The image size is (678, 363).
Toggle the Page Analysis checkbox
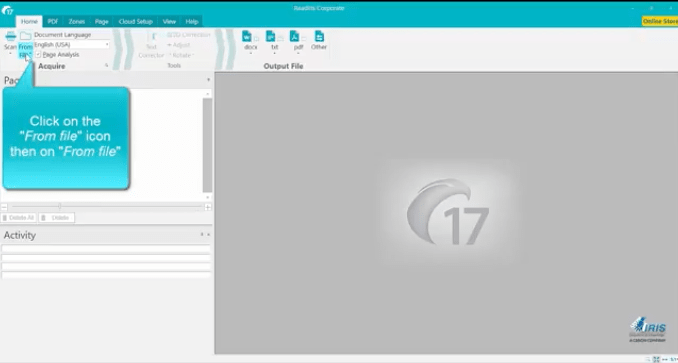click(x=38, y=54)
